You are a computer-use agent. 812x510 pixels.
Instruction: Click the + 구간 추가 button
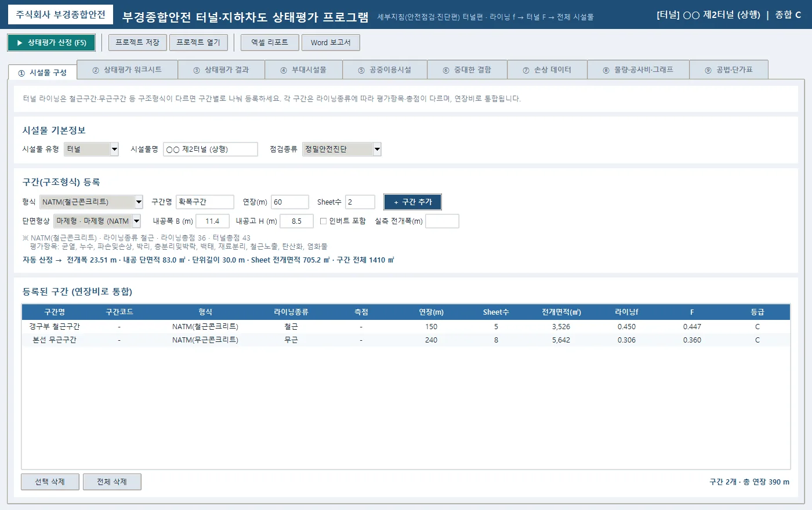[413, 202]
